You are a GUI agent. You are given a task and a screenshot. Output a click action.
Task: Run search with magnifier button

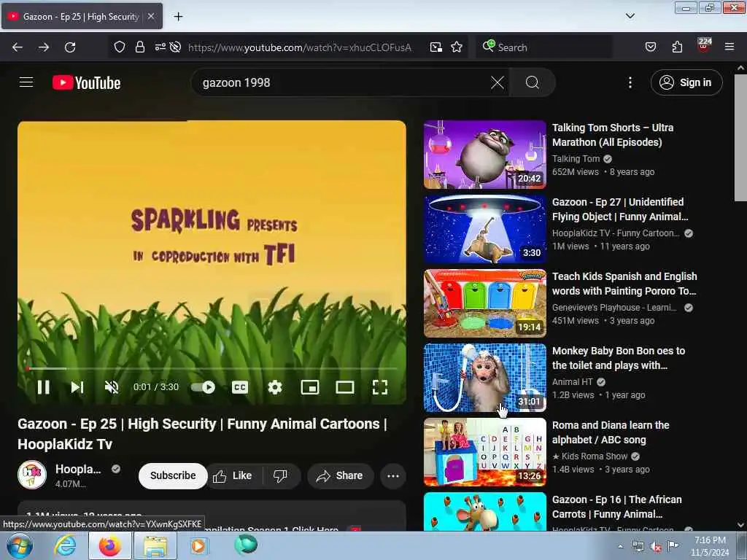(532, 82)
